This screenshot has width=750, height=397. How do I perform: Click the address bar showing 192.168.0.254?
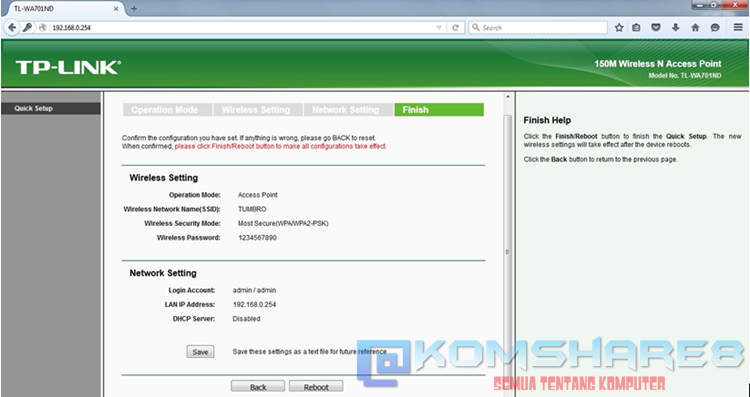tap(242, 28)
